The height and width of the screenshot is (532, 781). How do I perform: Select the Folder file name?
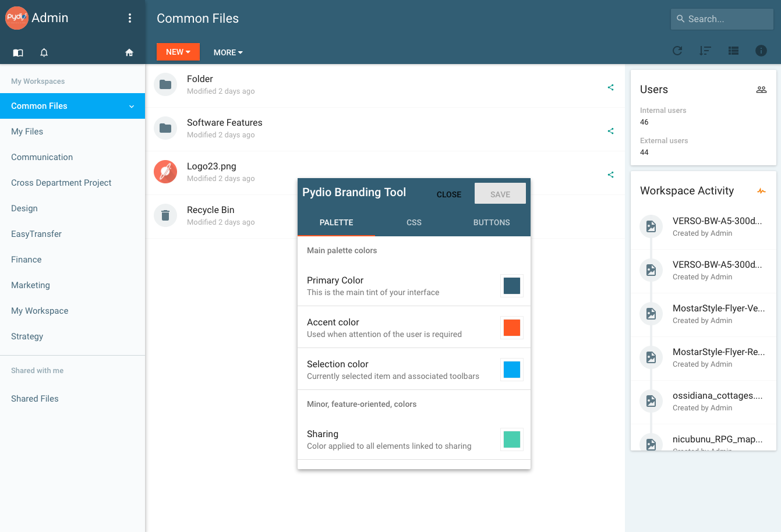tap(200, 79)
